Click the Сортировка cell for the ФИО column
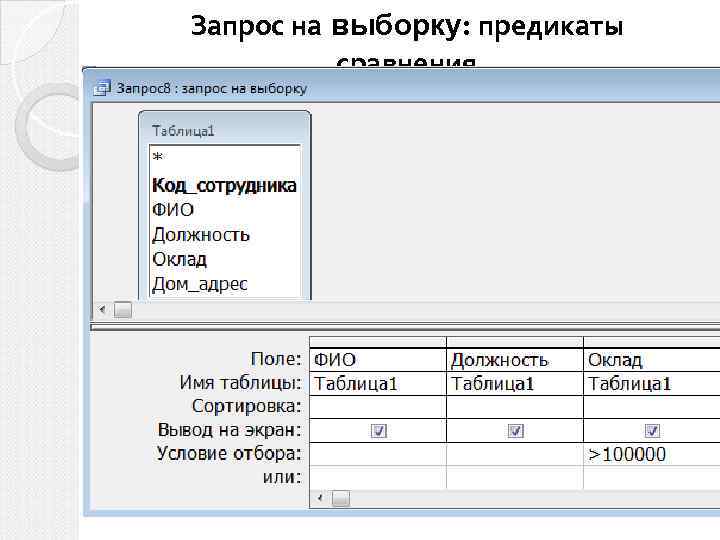The height and width of the screenshot is (540, 720). click(x=378, y=407)
